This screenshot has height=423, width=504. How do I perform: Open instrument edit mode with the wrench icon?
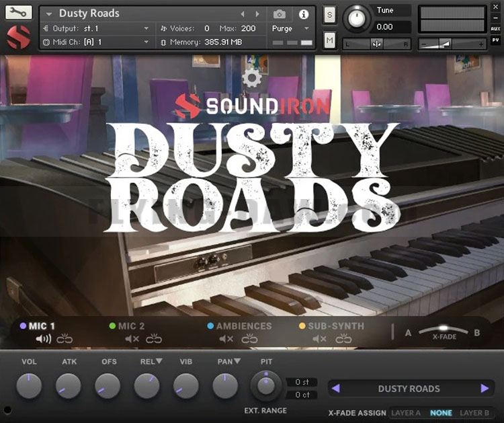18,12
